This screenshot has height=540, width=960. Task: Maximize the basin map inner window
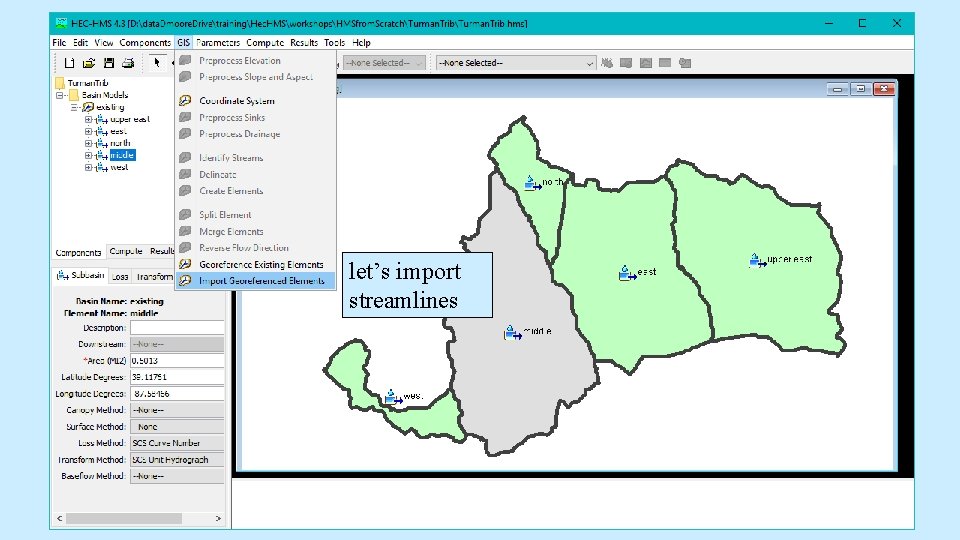860,89
